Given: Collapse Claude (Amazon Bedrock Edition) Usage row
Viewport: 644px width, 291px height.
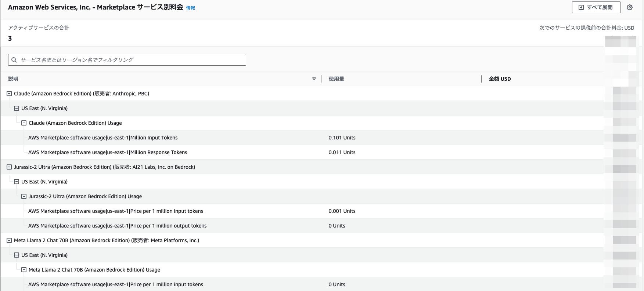Looking at the screenshot, I should pos(24,123).
